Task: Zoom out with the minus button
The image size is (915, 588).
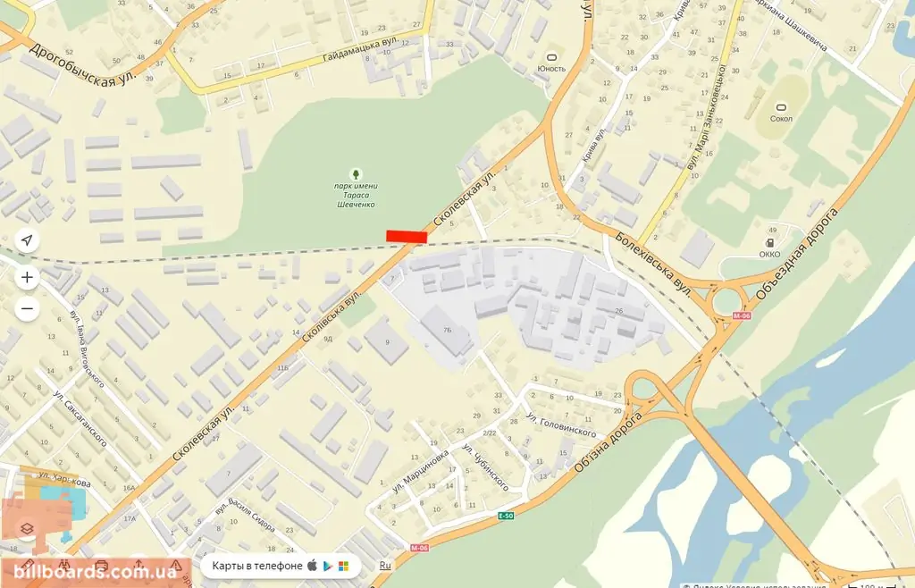Action: point(27,308)
